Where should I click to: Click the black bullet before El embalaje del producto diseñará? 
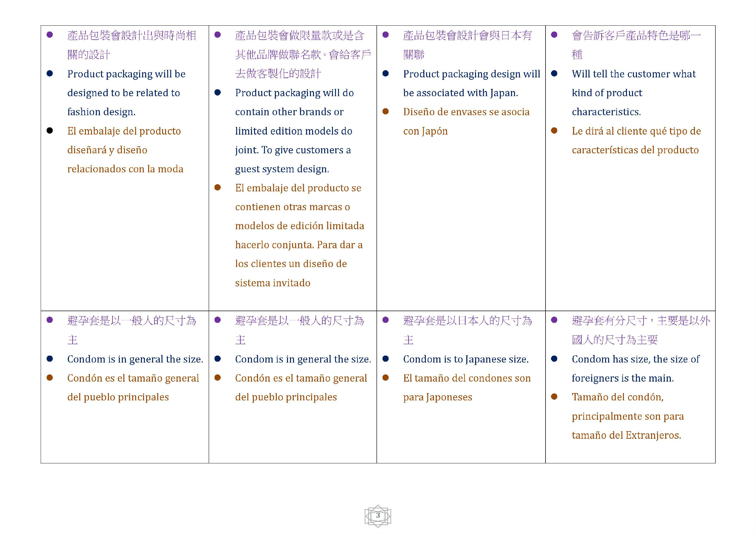pos(50,131)
